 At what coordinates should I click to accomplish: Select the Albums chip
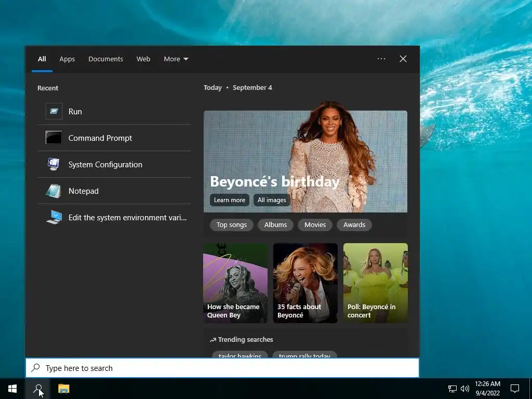[x=275, y=224]
